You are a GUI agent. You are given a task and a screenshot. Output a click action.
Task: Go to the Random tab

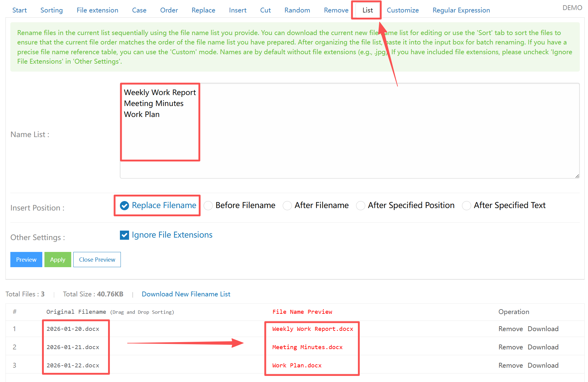[x=297, y=10]
